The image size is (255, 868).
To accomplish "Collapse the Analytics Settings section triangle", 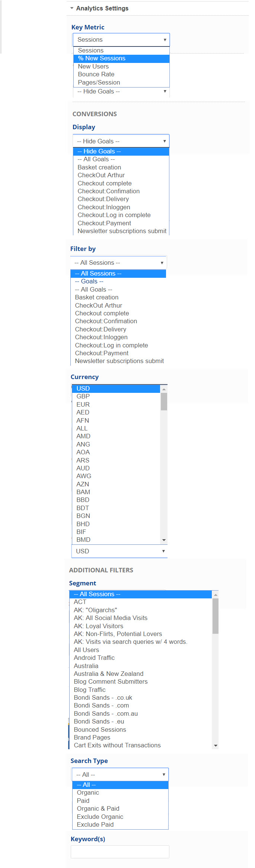I will point(71,8).
